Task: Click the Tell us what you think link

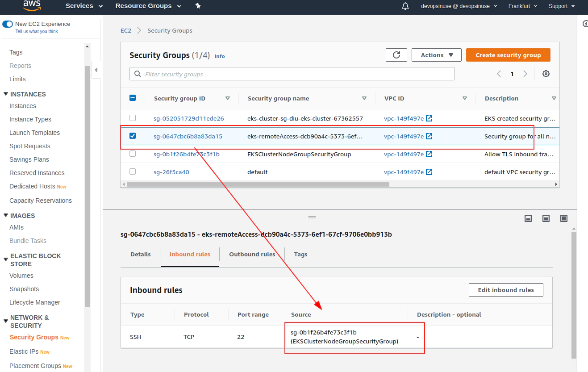Action: click(37, 31)
